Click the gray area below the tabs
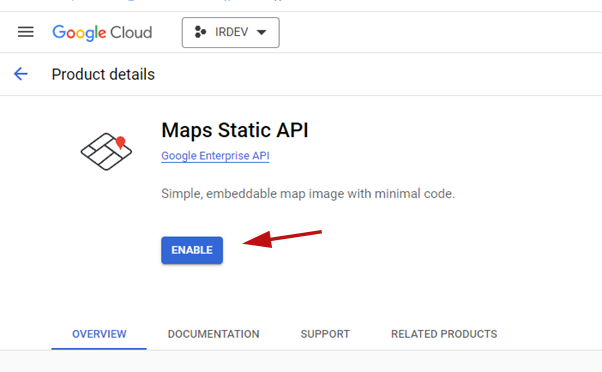The height and width of the screenshot is (372, 602). pyautogui.click(x=301, y=361)
